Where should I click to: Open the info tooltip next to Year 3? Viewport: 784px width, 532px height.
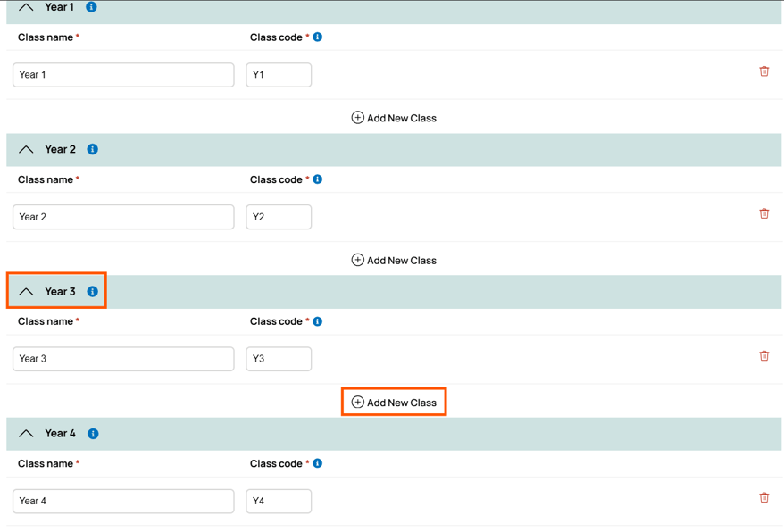92,291
